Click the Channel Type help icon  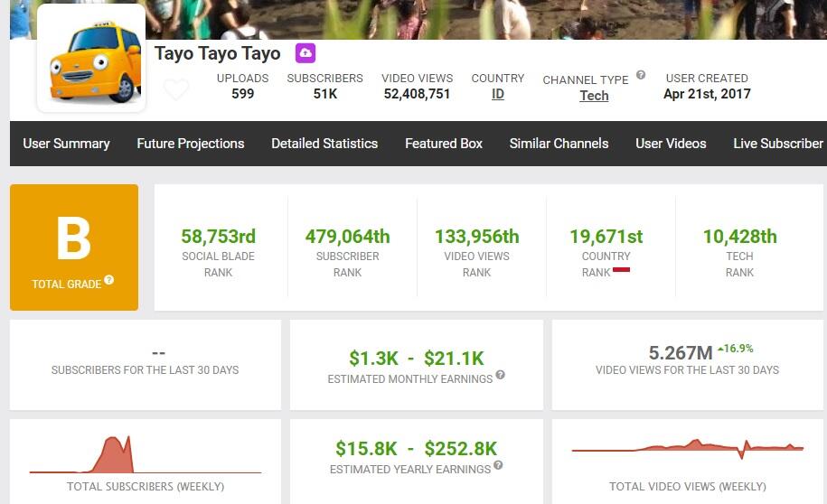click(x=641, y=75)
